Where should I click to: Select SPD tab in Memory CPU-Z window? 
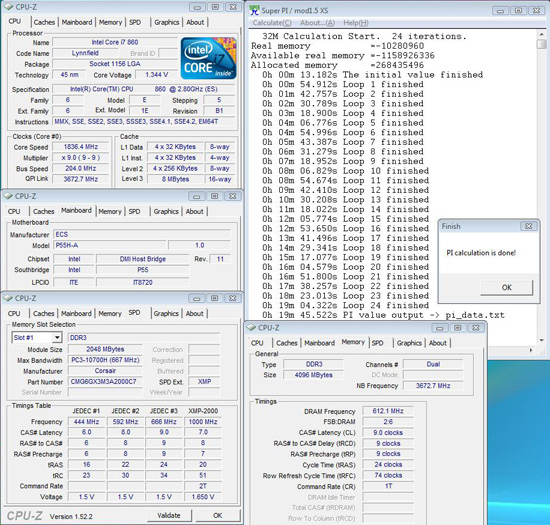pos(377,343)
